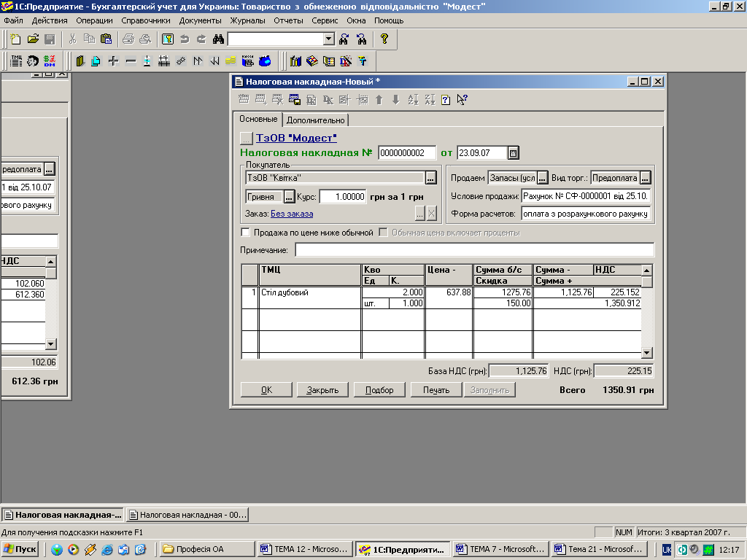This screenshot has width=747, height=560.
Task: Click the Касса cash register icon
Action: [x=248, y=61]
